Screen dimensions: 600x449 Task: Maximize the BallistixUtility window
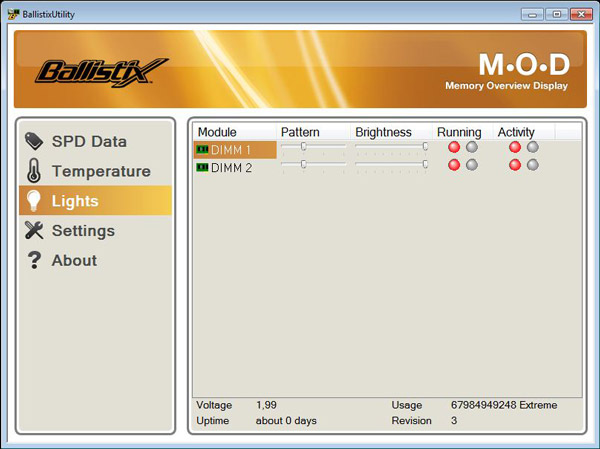(557, 15)
